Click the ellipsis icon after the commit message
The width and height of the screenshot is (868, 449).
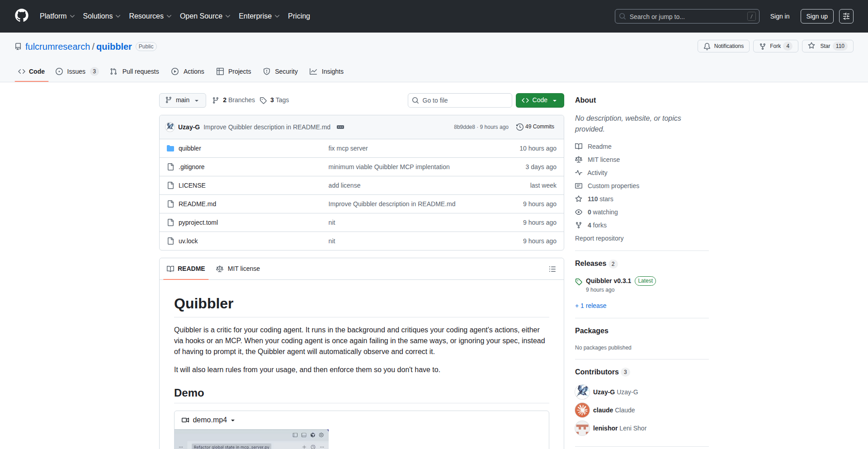tap(340, 127)
